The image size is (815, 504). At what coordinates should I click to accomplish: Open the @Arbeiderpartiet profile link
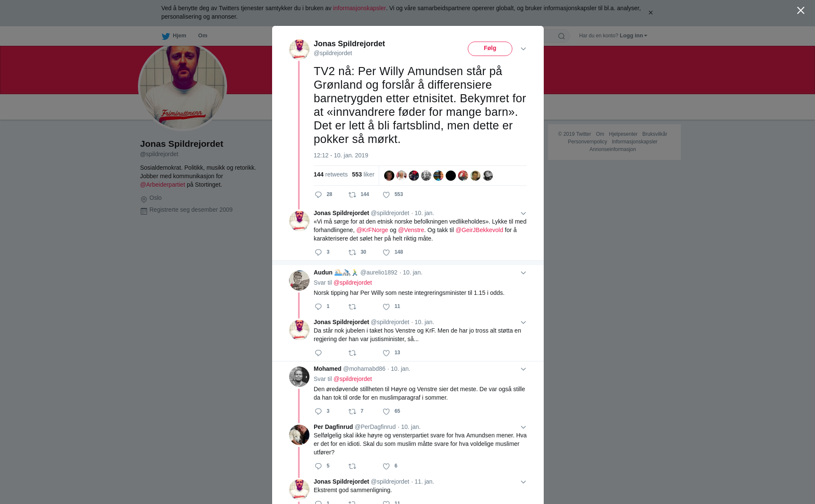tap(163, 185)
